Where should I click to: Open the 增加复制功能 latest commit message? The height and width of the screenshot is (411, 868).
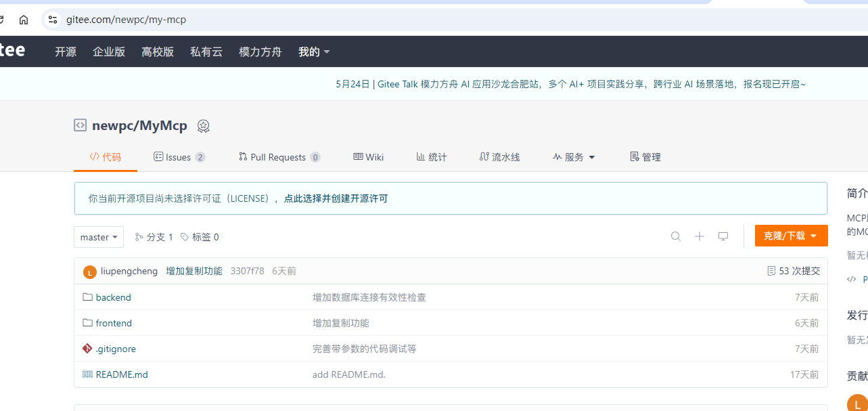pos(194,271)
